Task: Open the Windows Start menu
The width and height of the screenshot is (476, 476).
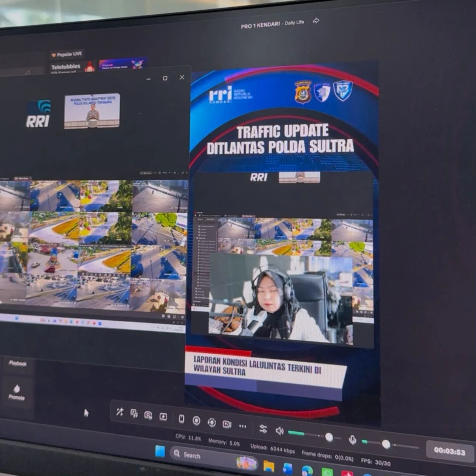Action: 160,451
